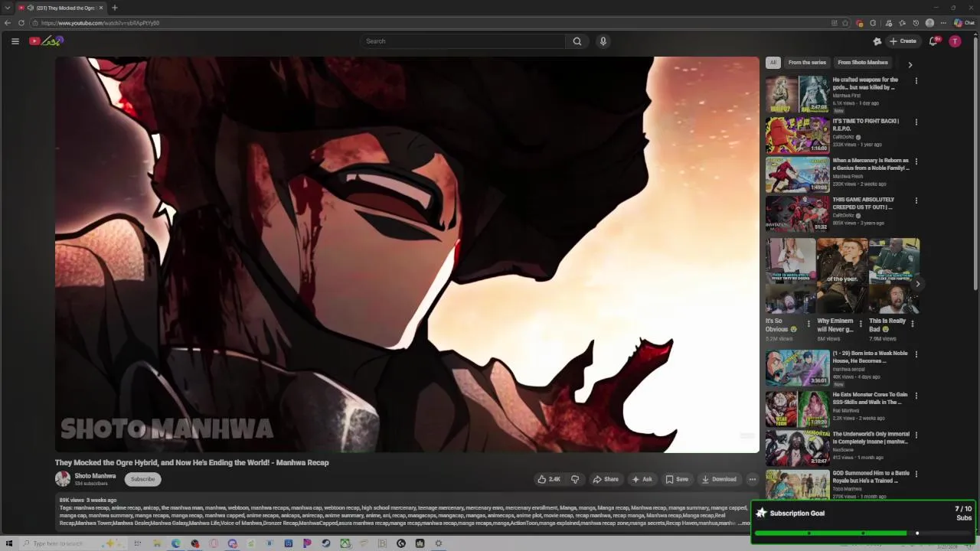
Task: Click the browser address bar URL
Action: pos(100,23)
